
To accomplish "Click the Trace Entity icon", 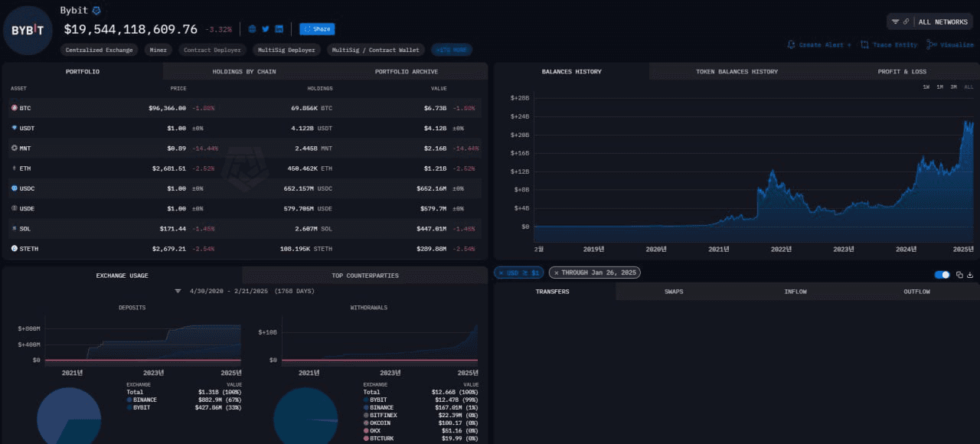I will point(864,45).
